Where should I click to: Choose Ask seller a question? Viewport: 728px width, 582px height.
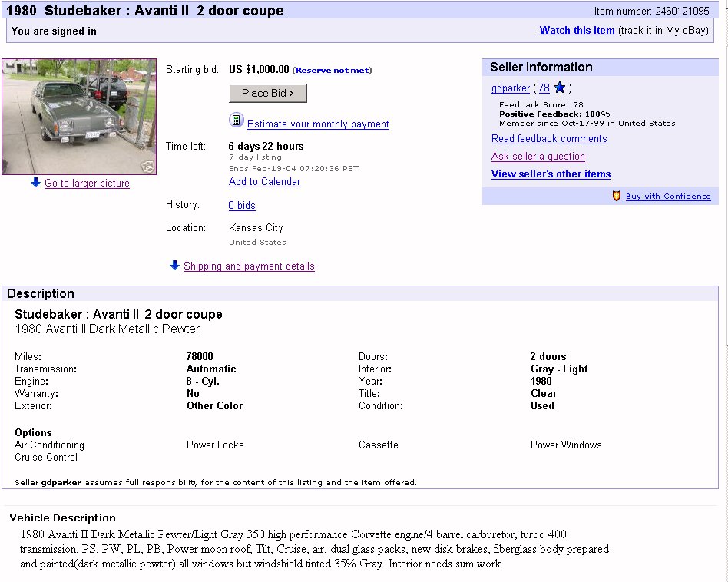pos(538,157)
